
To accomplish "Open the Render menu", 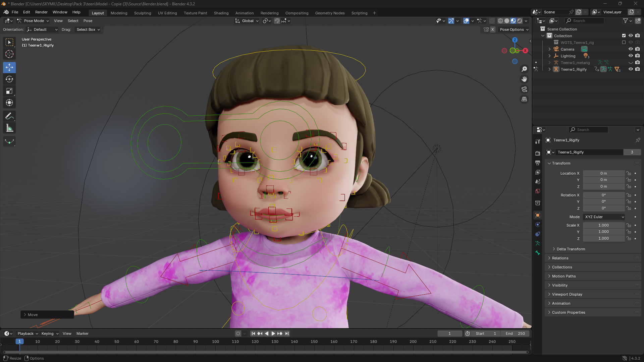I will [41, 12].
